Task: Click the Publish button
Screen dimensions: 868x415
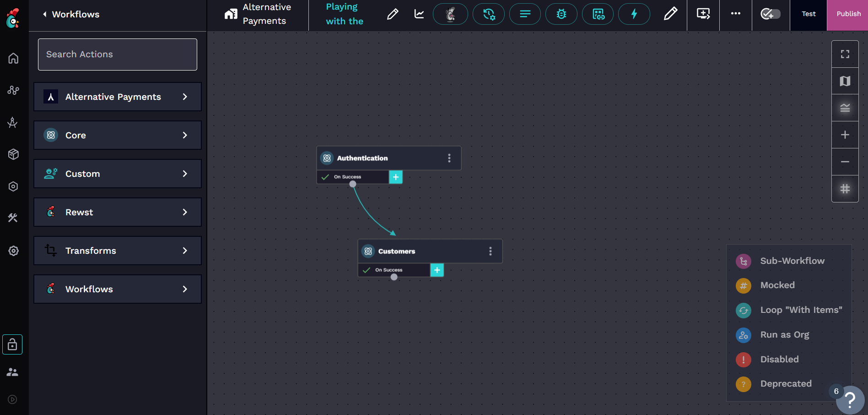Action: tap(848, 14)
